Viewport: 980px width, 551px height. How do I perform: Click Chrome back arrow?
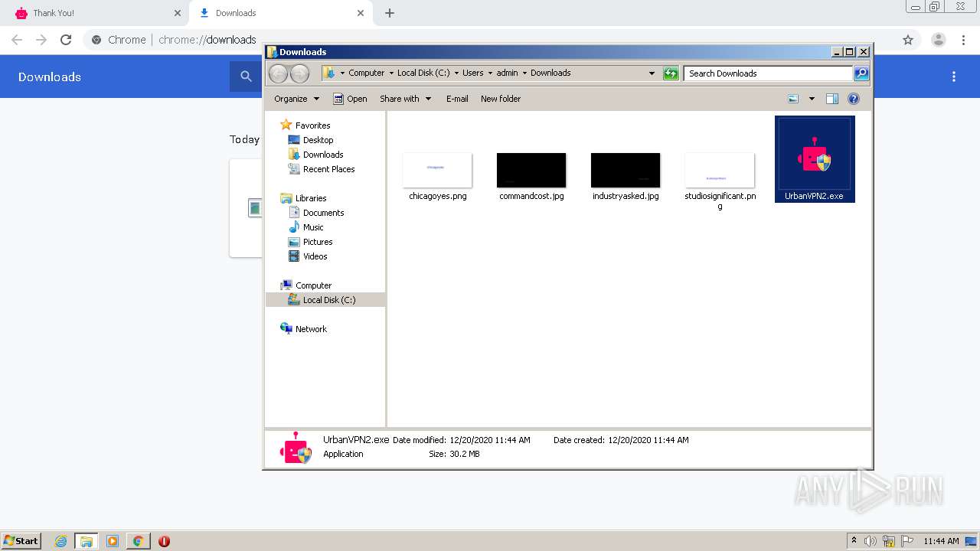click(17, 40)
